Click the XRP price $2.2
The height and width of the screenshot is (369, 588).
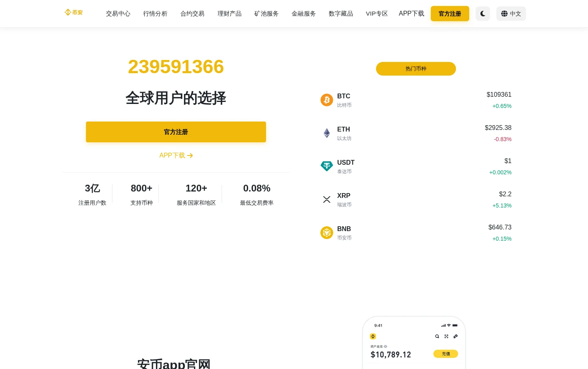pos(505,194)
